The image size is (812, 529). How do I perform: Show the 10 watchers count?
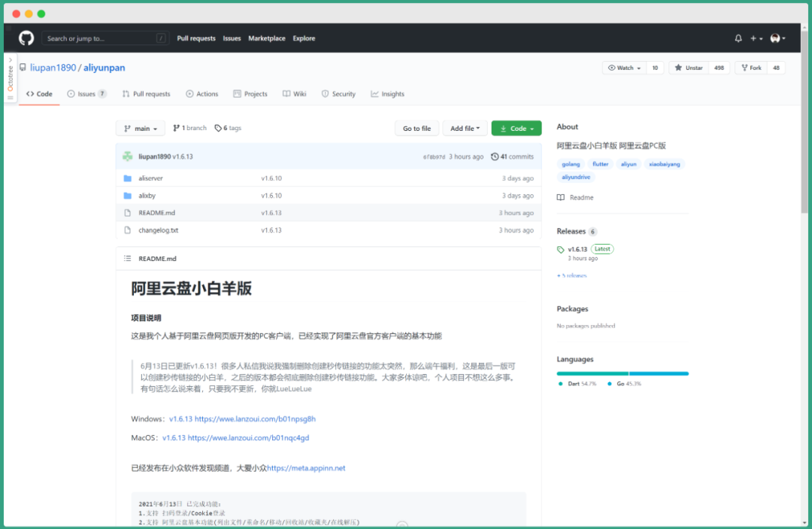[655, 68]
